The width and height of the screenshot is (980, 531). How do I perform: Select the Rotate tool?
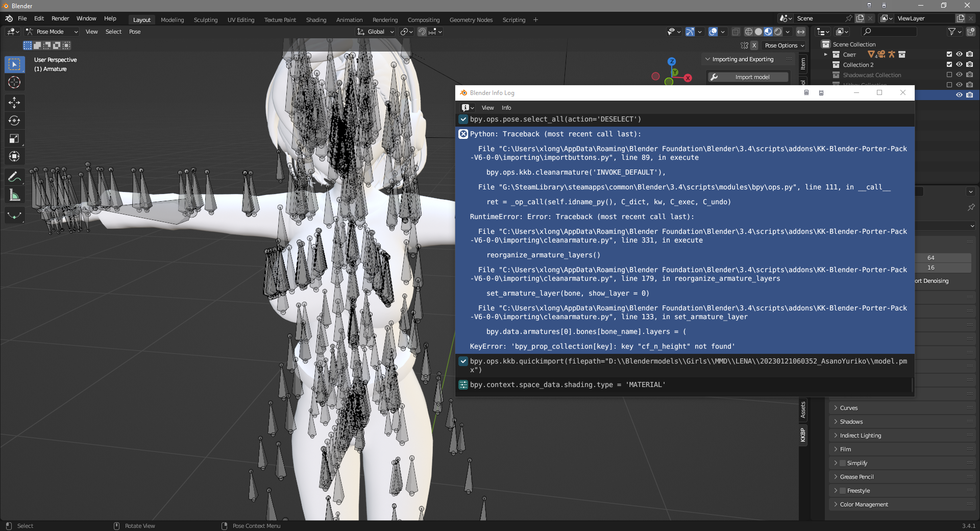click(14, 121)
